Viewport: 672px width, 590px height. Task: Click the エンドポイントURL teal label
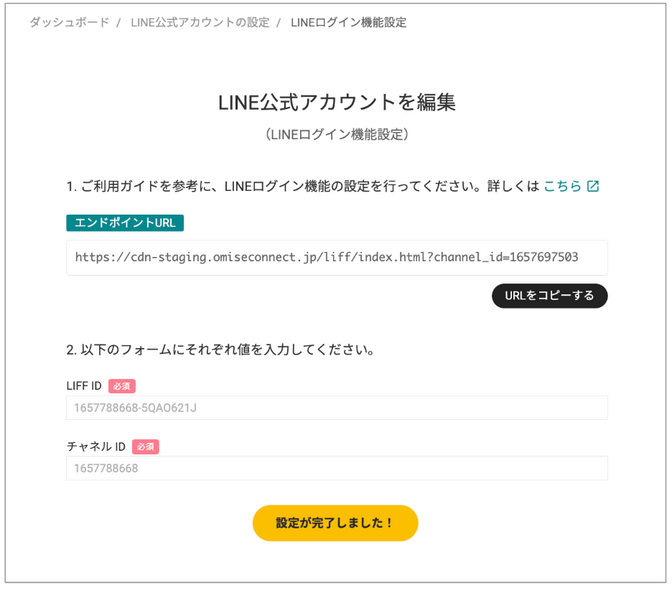click(x=125, y=223)
